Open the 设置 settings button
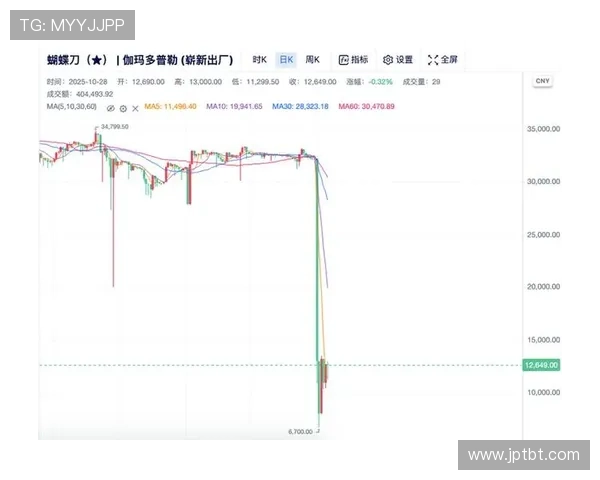This screenshot has width=600, height=480. 398,60
